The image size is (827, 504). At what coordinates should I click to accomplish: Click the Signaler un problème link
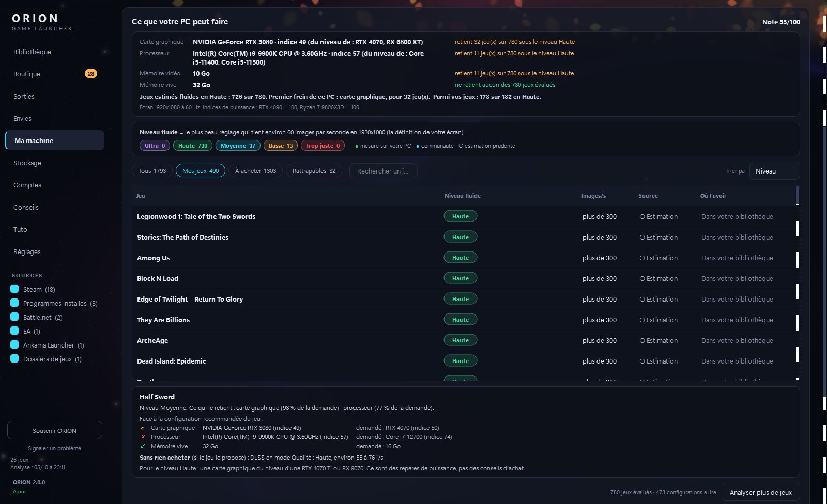pos(54,448)
